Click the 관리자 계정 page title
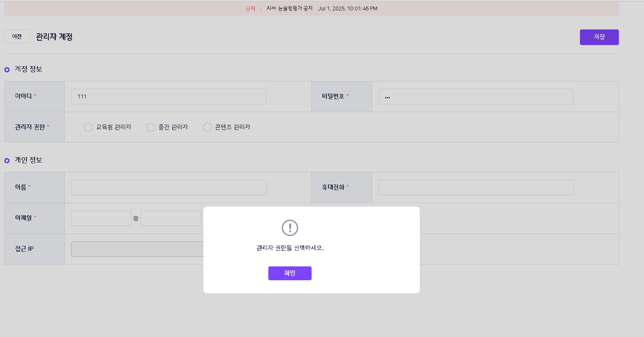This screenshot has width=644, height=337. tap(54, 37)
